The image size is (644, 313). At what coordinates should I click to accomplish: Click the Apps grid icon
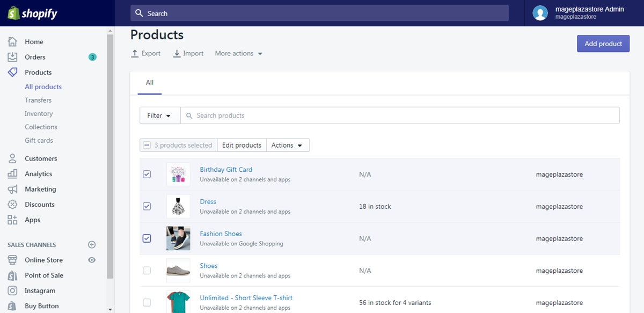pos(12,220)
